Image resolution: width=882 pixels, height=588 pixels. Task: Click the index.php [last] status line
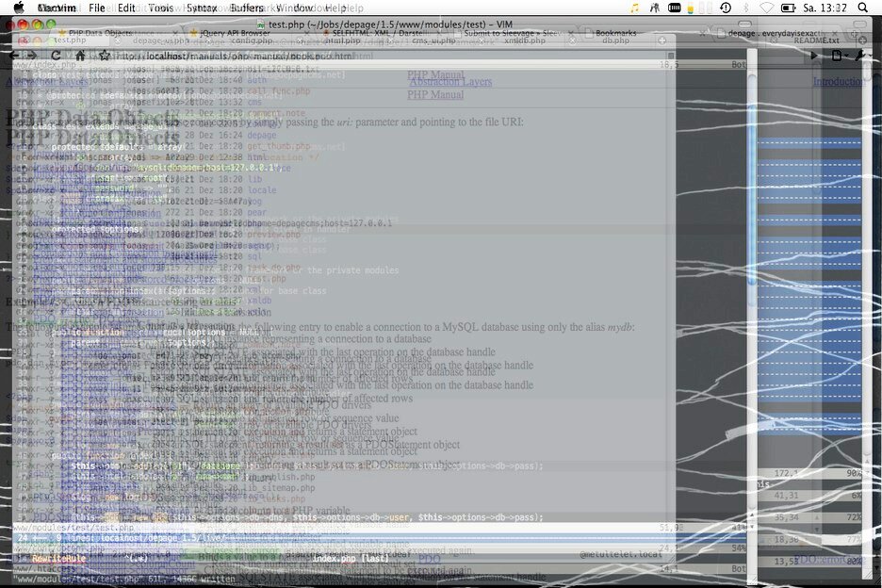click(350, 559)
